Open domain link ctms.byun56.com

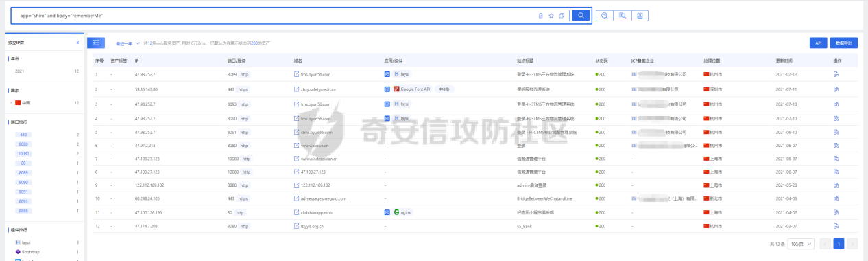316,132
